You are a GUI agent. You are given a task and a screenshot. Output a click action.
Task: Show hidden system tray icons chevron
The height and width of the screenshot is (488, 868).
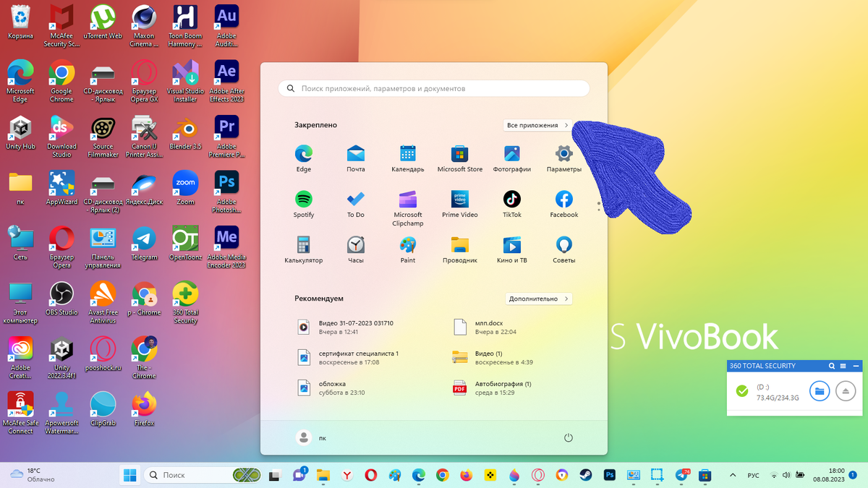coord(733,475)
